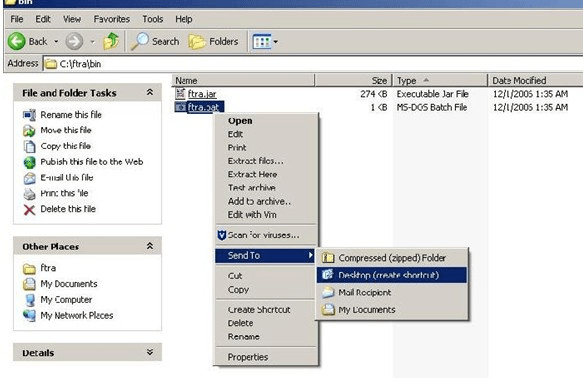Image resolution: width=583 pixels, height=378 pixels.
Task: Open the Back button history dropdown arrow
Action: [56, 41]
